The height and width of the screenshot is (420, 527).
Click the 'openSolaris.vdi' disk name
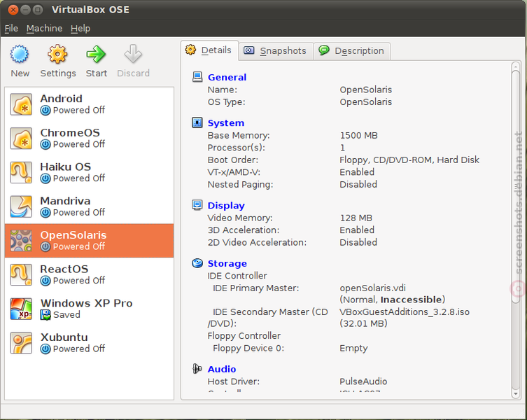pos(373,288)
